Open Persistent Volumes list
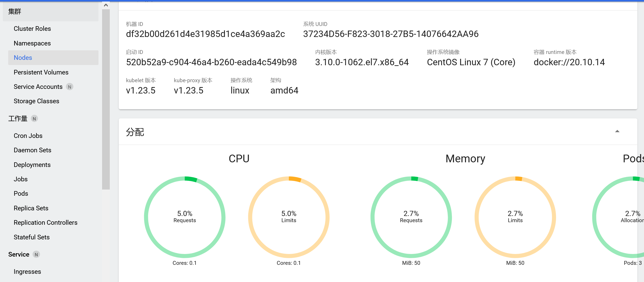 (41, 72)
